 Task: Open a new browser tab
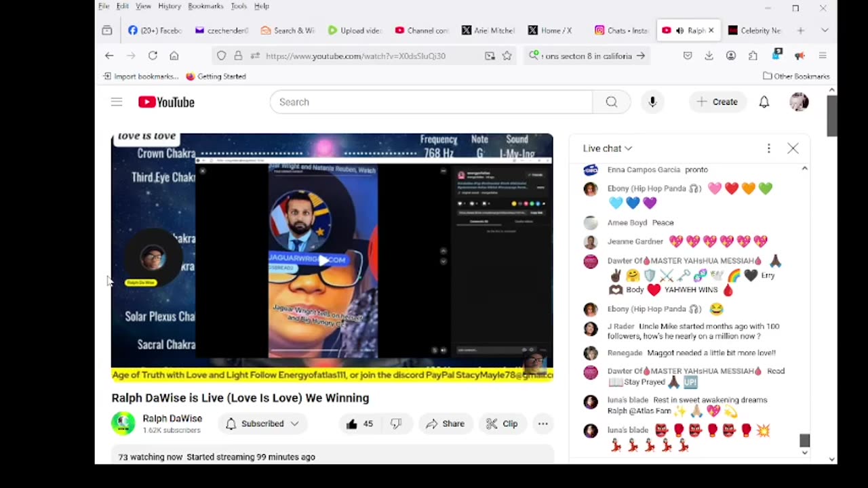tap(801, 30)
